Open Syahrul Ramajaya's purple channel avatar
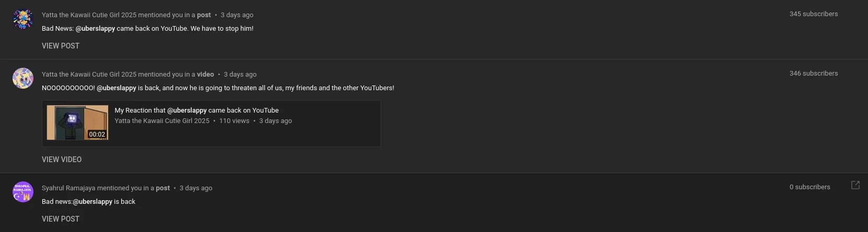The height and width of the screenshot is (232, 868). [x=22, y=192]
